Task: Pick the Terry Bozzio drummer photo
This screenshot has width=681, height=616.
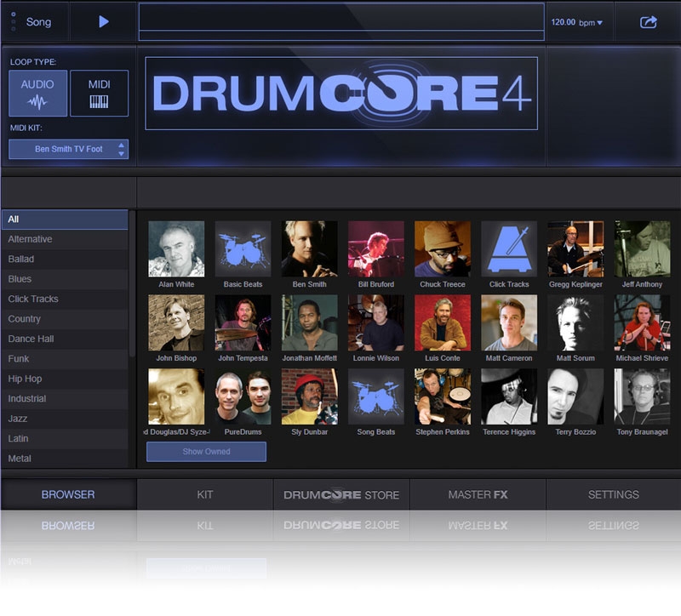Action: coord(575,396)
